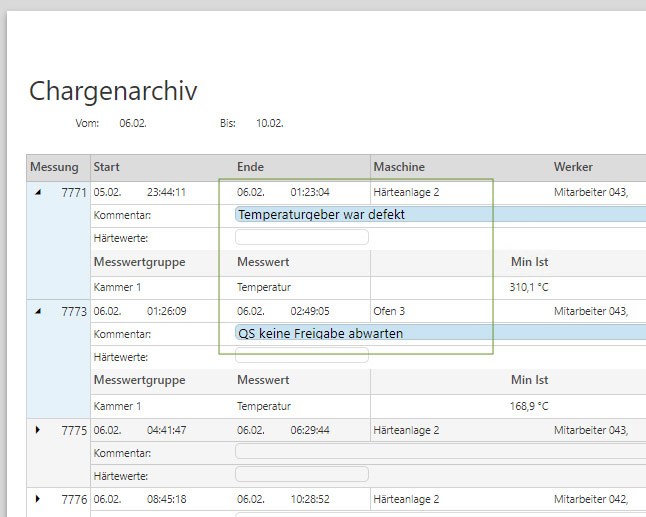
Task: Expand the measurement 7776 row
Action: [38, 498]
